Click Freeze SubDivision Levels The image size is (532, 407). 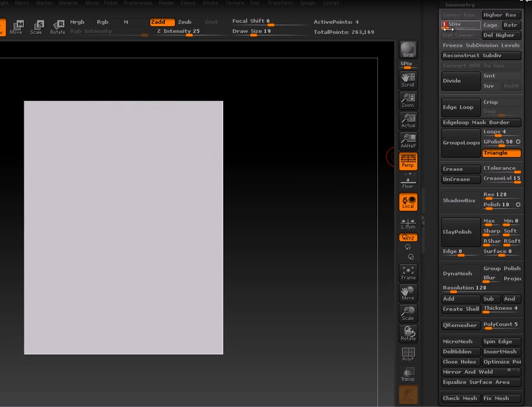click(x=481, y=46)
